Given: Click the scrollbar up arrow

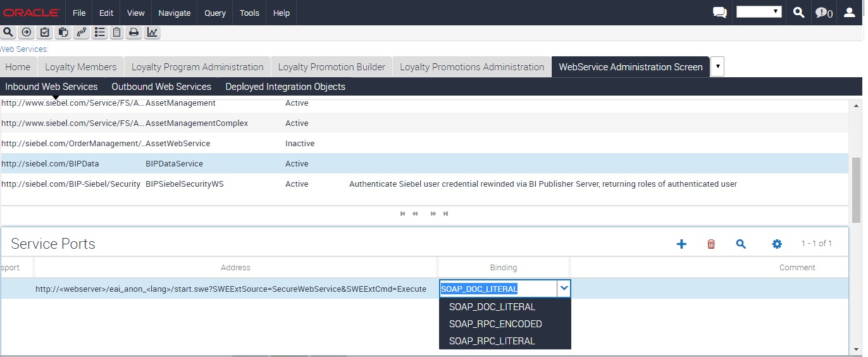Looking at the screenshot, I should point(857,105).
